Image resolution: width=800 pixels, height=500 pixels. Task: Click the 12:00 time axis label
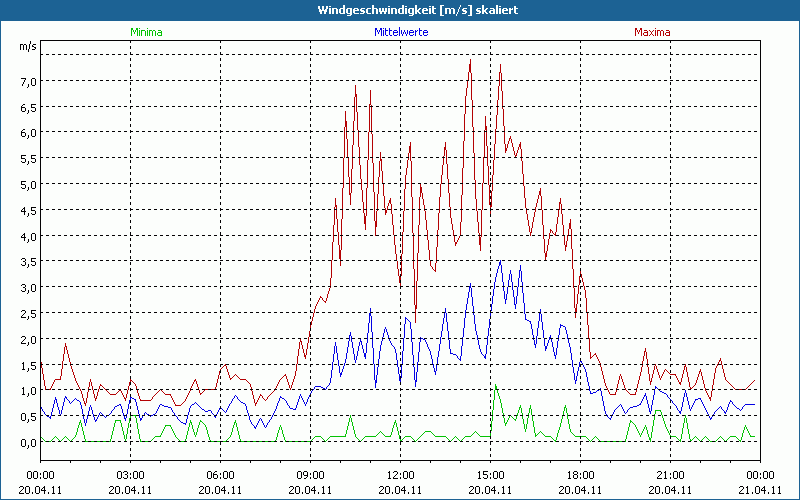coord(401,476)
